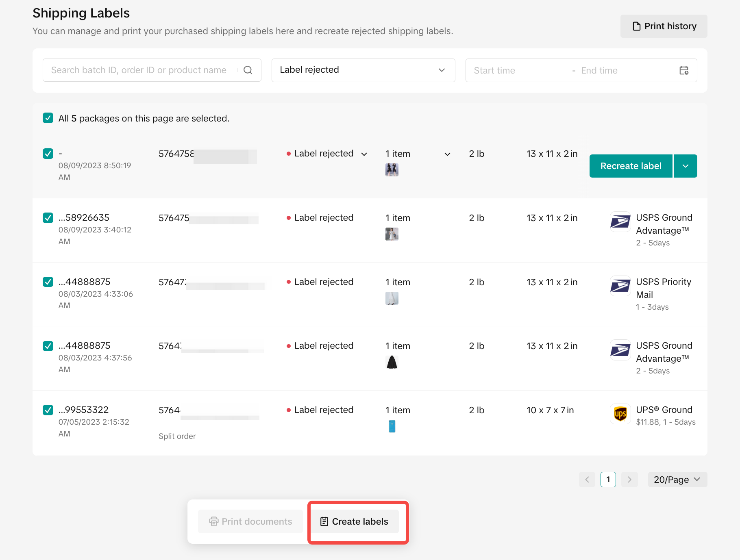Open Print history

[664, 26]
